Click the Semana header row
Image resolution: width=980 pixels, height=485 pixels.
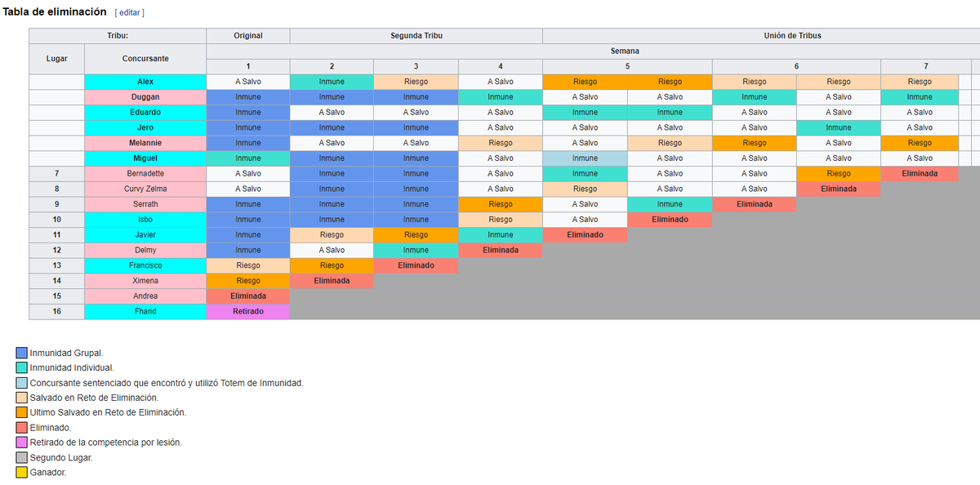point(625,51)
